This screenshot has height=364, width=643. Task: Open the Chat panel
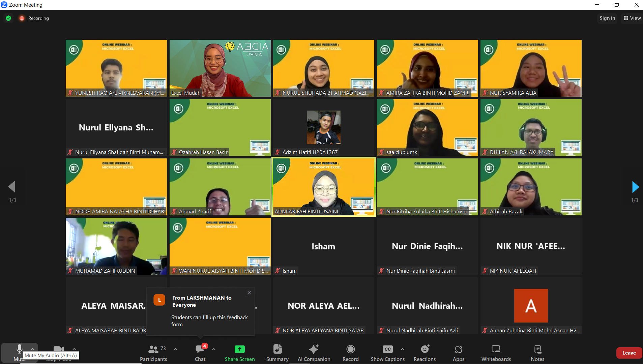pos(200,353)
